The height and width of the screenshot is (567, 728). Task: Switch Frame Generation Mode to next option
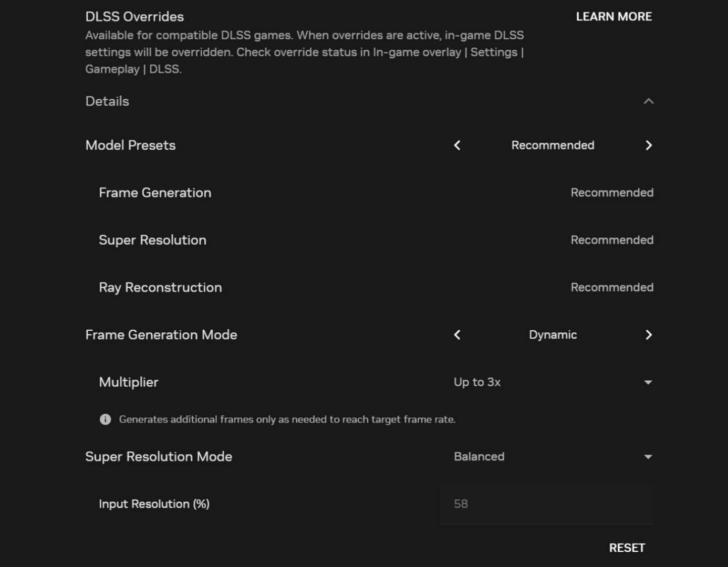point(649,335)
